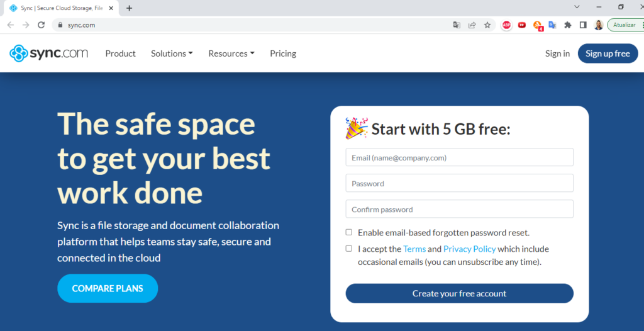Click the padlock site info icon
Viewport: 644px width, 331px height.
pyautogui.click(x=60, y=25)
